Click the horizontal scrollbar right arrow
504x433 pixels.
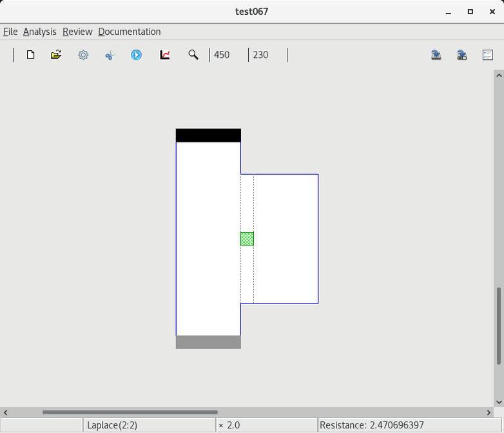(x=489, y=412)
